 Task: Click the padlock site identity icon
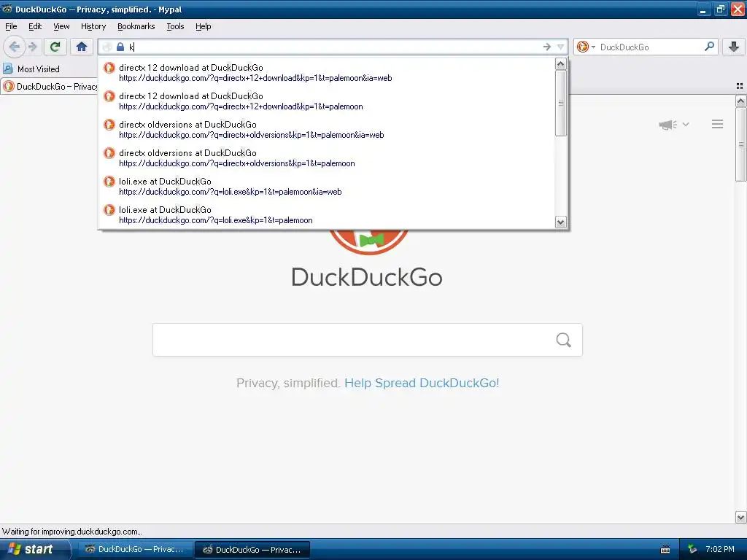120,47
